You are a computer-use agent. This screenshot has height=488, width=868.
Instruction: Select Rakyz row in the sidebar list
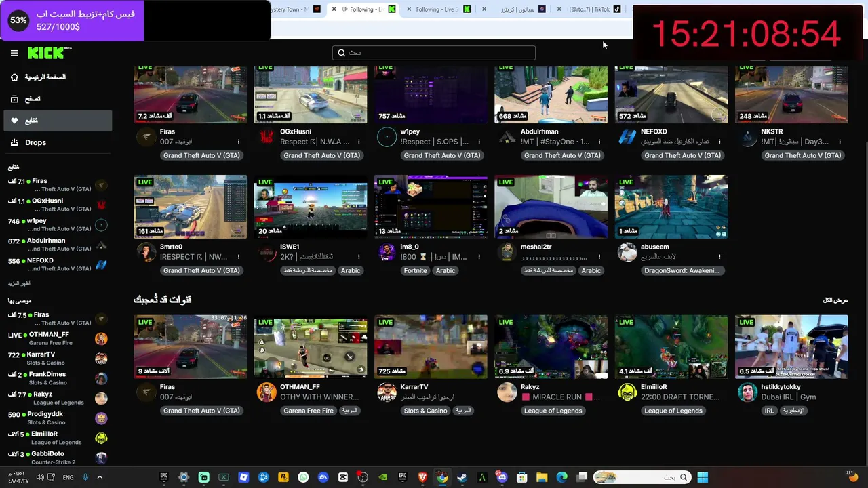(58, 398)
